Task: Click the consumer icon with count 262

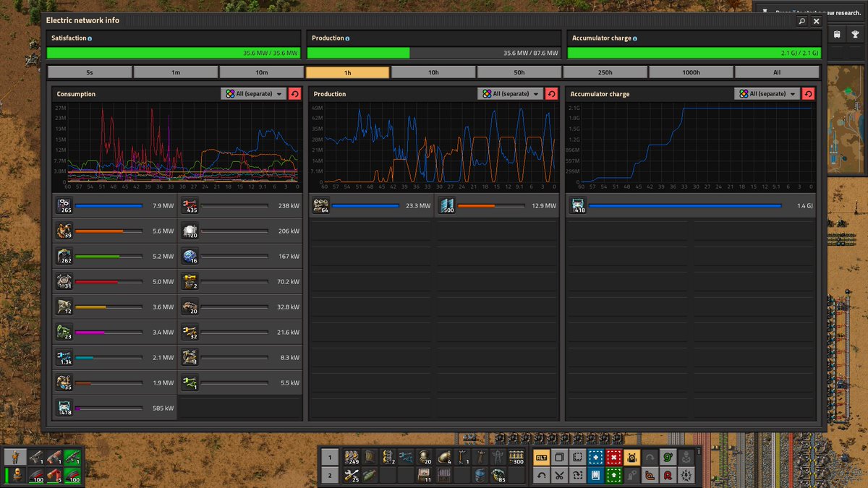Action: pyautogui.click(x=64, y=257)
